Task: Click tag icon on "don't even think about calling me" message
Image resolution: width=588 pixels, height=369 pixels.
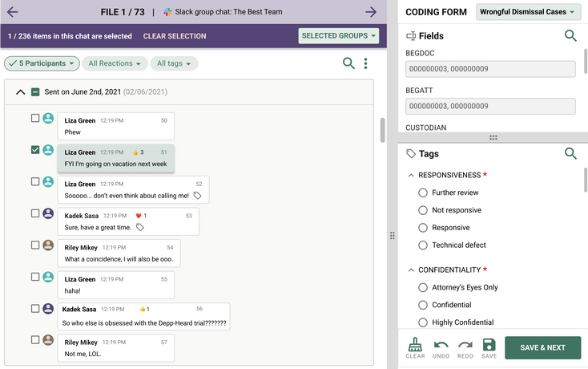Action: (197, 196)
